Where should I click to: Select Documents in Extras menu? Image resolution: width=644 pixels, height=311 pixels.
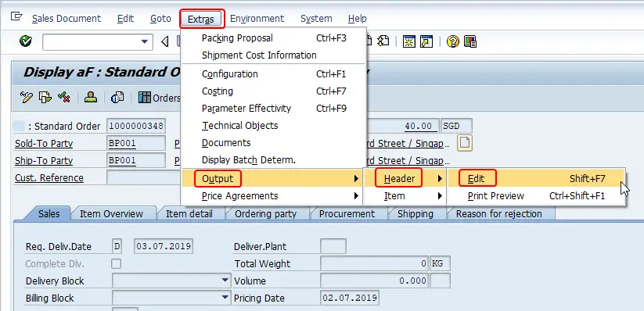click(274, 143)
